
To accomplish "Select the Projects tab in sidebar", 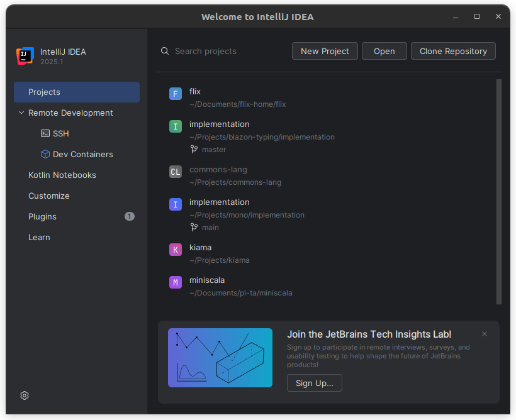I will click(x=77, y=92).
